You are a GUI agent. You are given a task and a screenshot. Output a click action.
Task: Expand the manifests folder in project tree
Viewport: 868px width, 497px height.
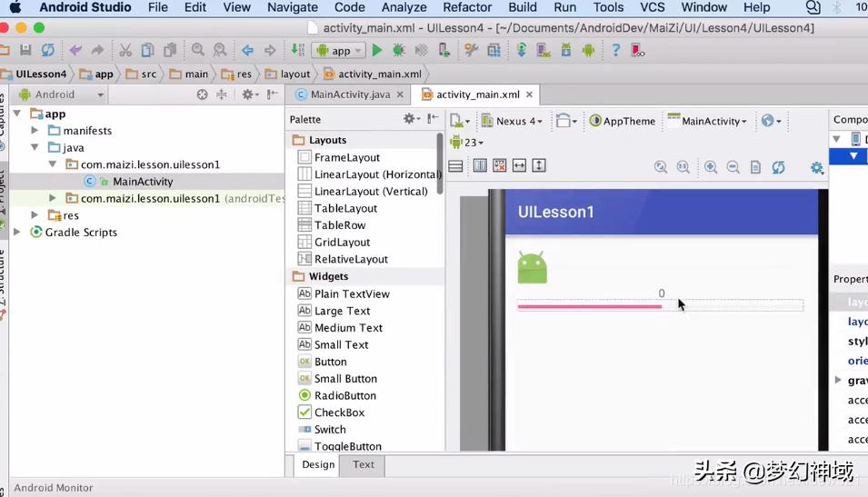35,131
